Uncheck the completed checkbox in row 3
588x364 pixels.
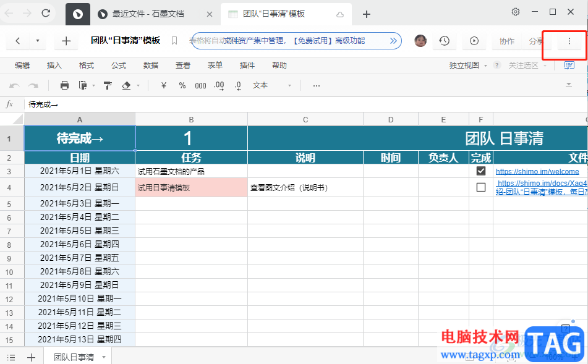tap(481, 171)
